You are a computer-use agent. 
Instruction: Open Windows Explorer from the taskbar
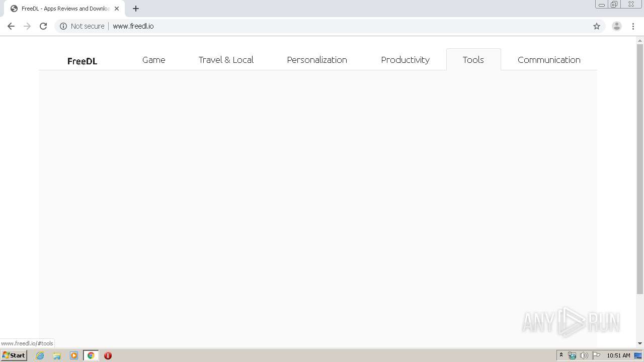[x=57, y=355]
